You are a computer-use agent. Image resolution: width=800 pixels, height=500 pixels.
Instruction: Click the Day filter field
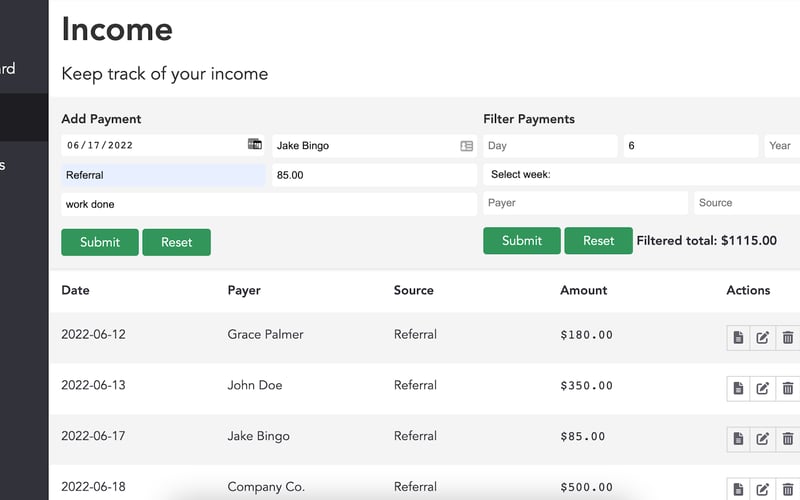[x=550, y=146]
